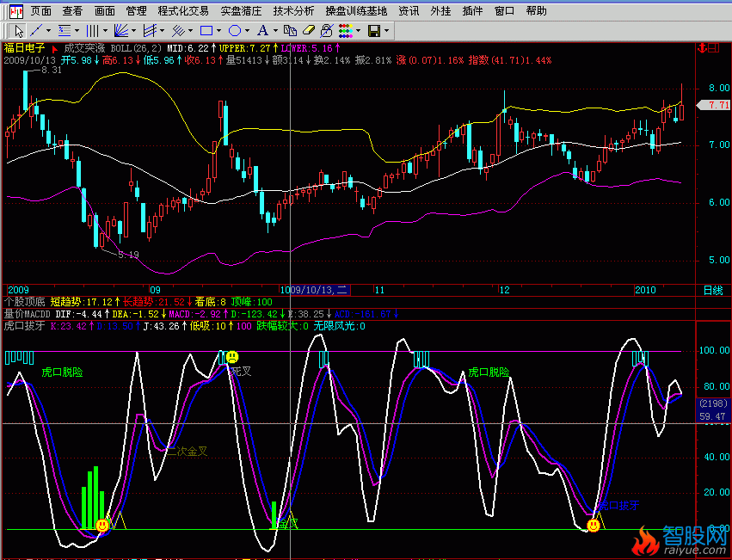Open the 窗口 menu
This screenshot has height=560, width=732.
point(504,10)
